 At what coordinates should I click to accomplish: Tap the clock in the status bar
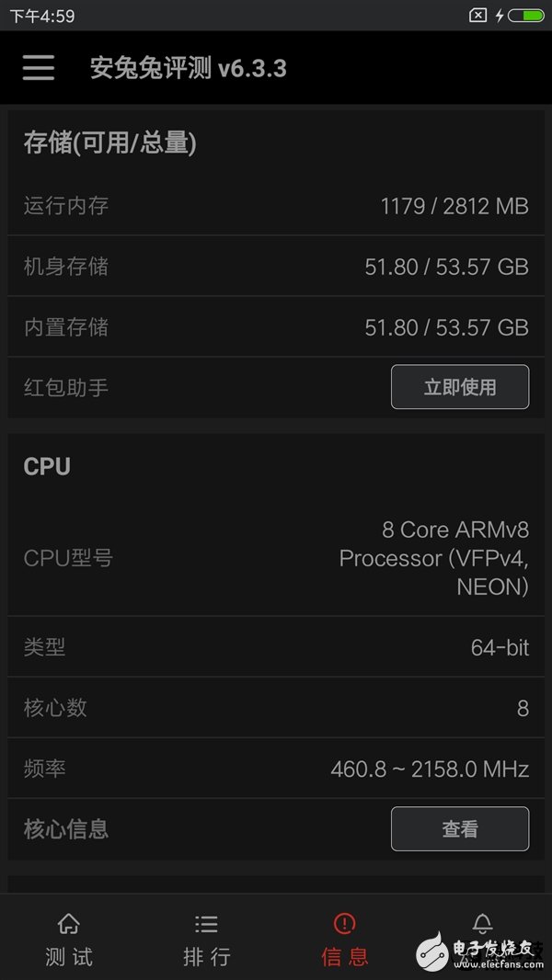pos(35,14)
